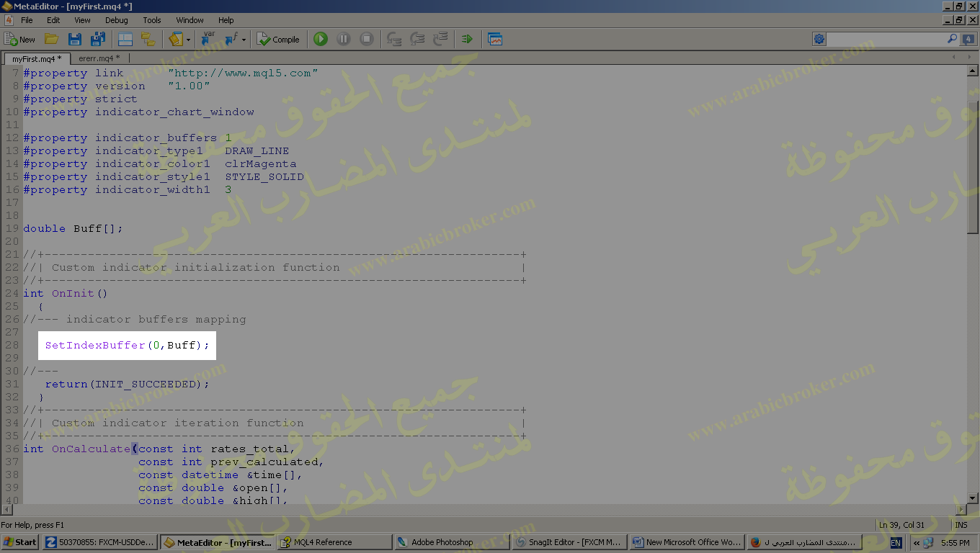
Task: Compile the current source file
Action: [278, 39]
